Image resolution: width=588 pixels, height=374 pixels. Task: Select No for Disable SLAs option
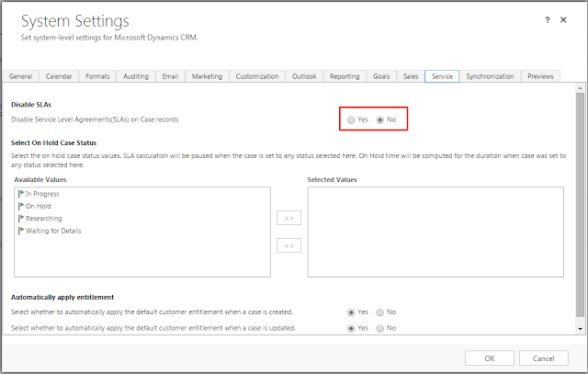pyautogui.click(x=379, y=119)
